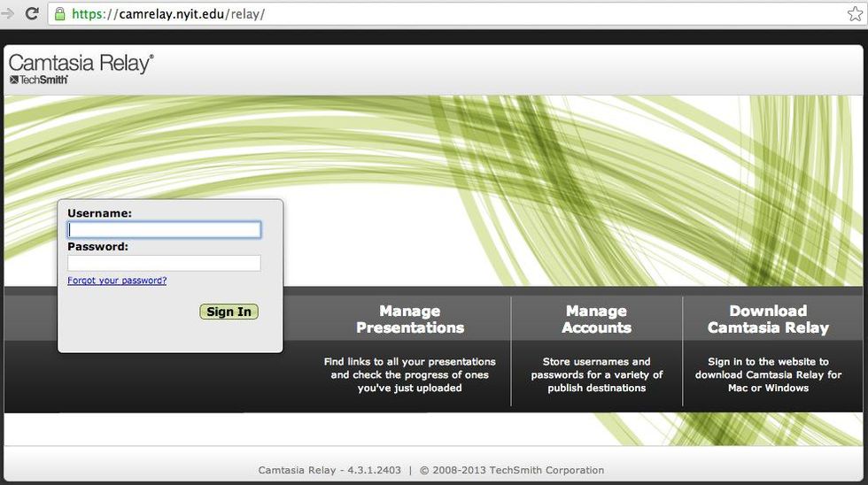
Task: Select the Manage Accounts heading
Action: click(596, 319)
